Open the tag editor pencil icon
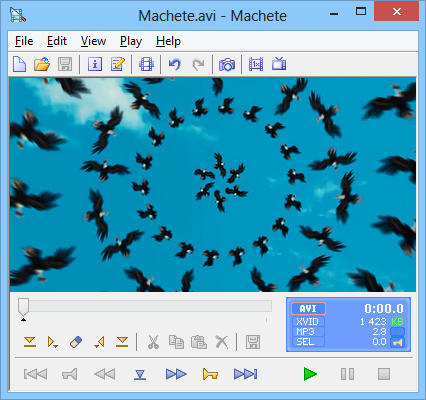 tap(118, 64)
